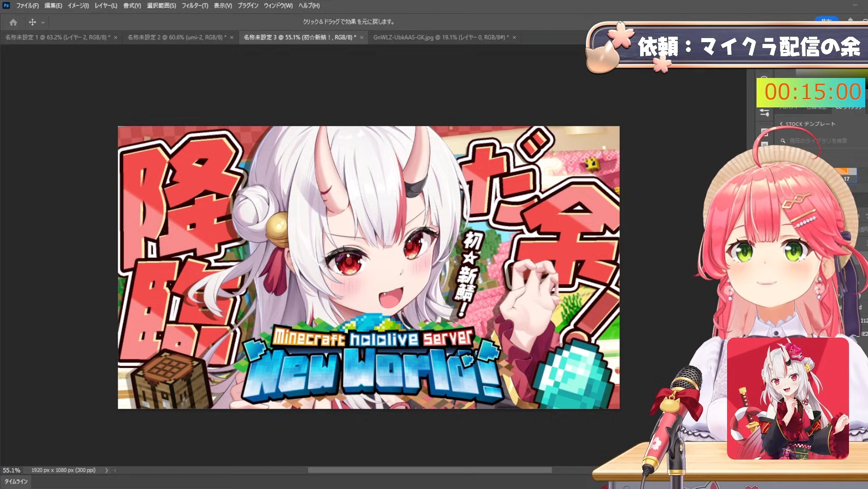Click the Minecraft thumbnail canvas image
The height and width of the screenshot is (489, 868).
369,267
